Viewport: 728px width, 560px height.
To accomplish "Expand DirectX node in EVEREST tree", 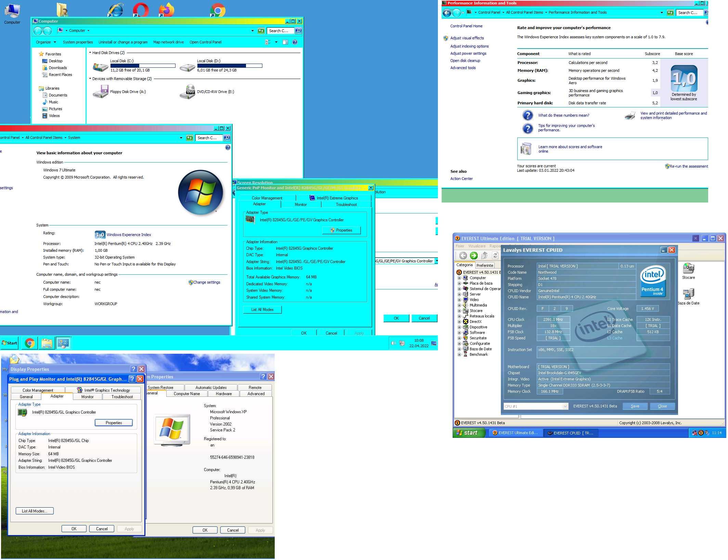I will (459, 322).
